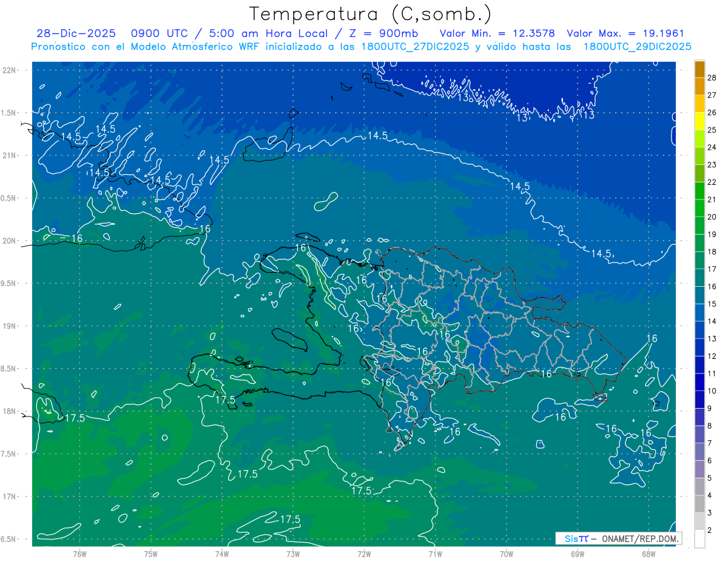
Task: Select the date text "28-Dic-2025"
Action: click(x=76, y=33)
